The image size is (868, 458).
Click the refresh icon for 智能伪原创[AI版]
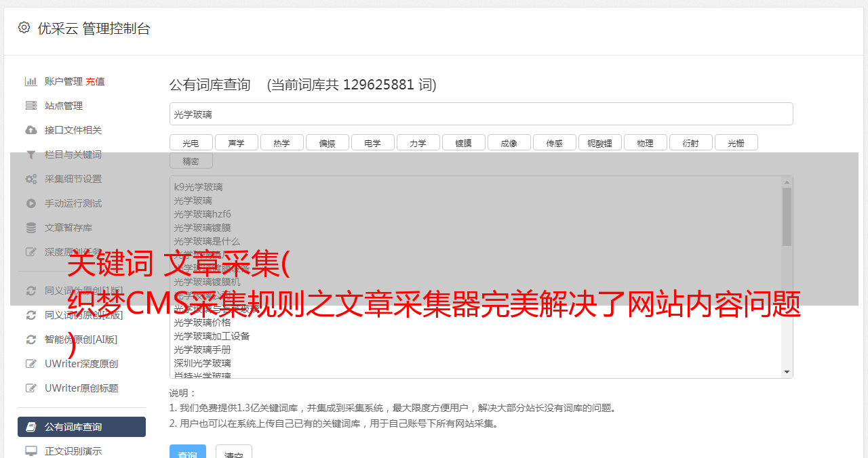coord(31,339)
